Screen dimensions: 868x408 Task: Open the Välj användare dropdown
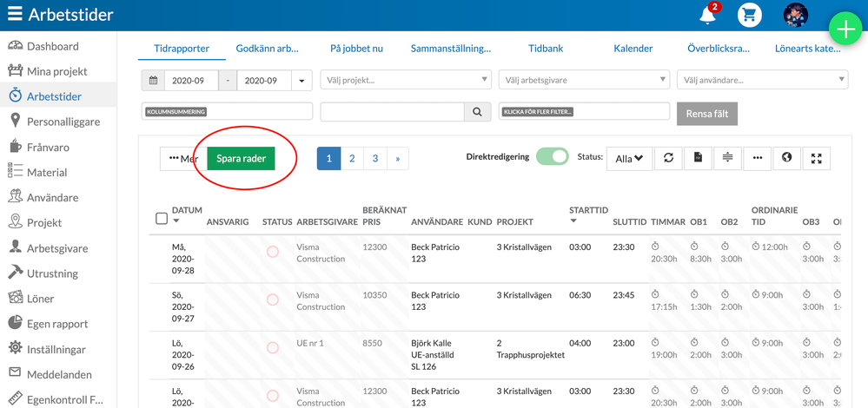[x=763, y=80]
